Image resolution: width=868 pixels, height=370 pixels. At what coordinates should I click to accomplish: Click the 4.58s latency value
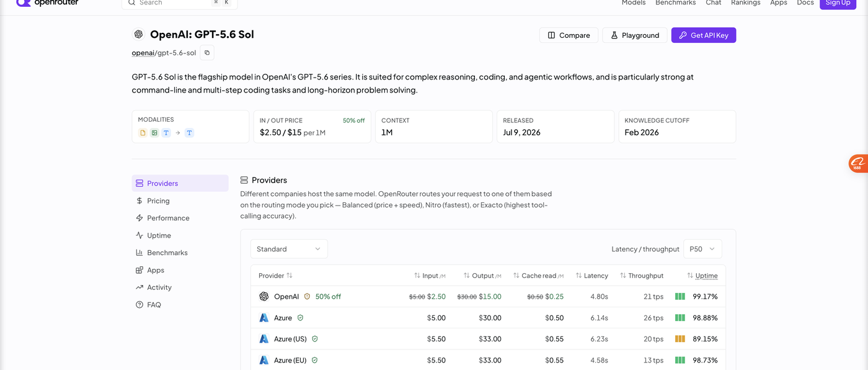point(599,360)
